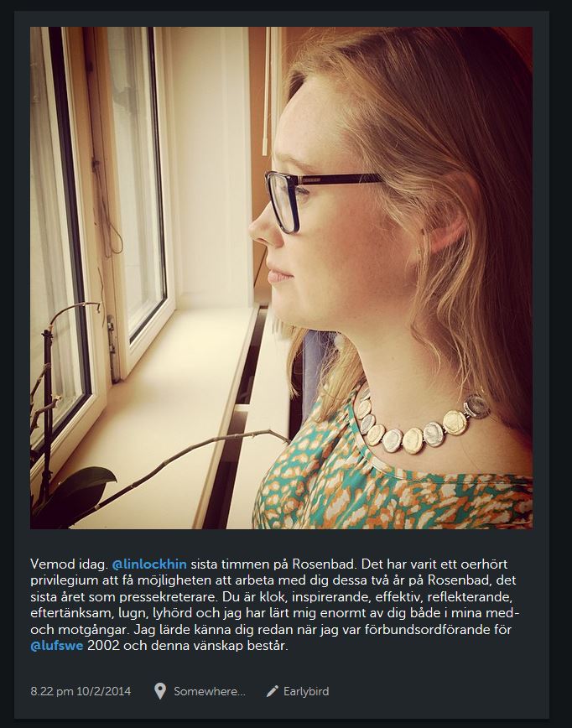Click the woman's ear in the photo
This screenshot has width=572, height=728.
coord(448,225)
